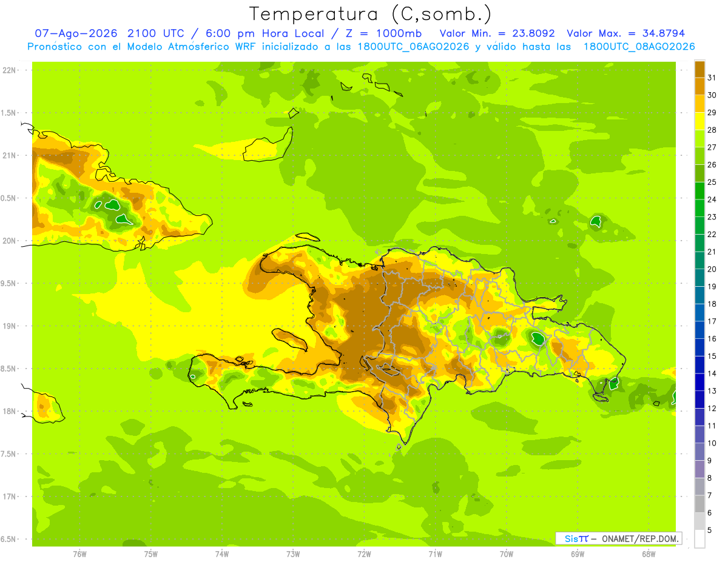Click the colorbar value label "31"
The width and height of the screenshot is (728, 562).
click(x=712, y=78)
